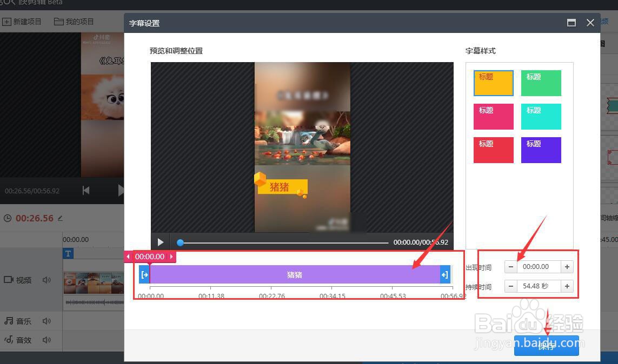
Task: Click the clock icon beside 00:26.56
Action: click(x=8, y=218)
